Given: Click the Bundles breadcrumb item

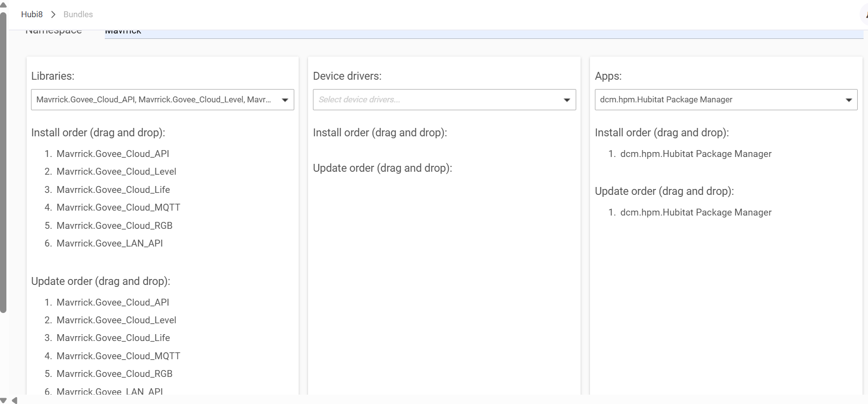Looking at the screenshot, I should (x=78, y=14).
